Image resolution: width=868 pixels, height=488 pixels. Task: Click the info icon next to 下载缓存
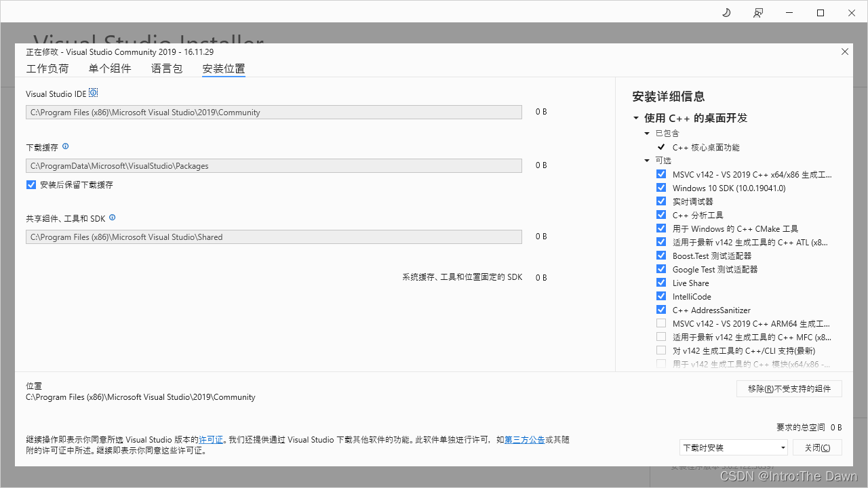(66, 146)
